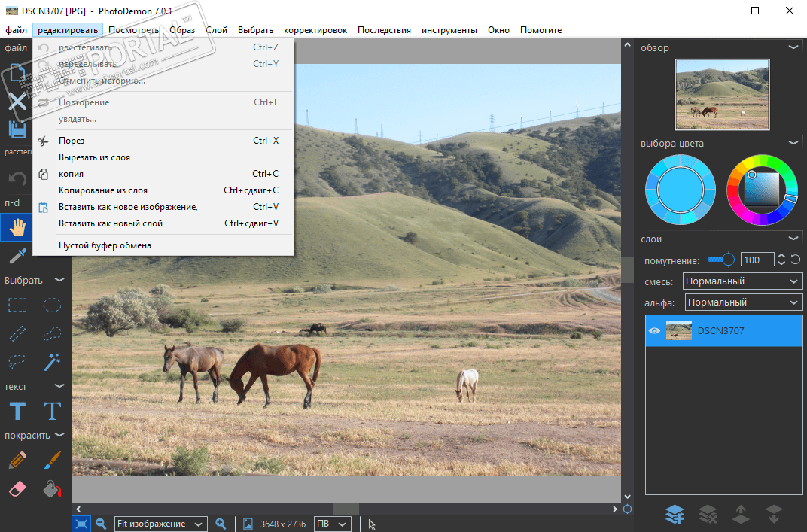Toggle the fit-to-screen button in the status bar

pyautogui.click(x=81, y=524)
